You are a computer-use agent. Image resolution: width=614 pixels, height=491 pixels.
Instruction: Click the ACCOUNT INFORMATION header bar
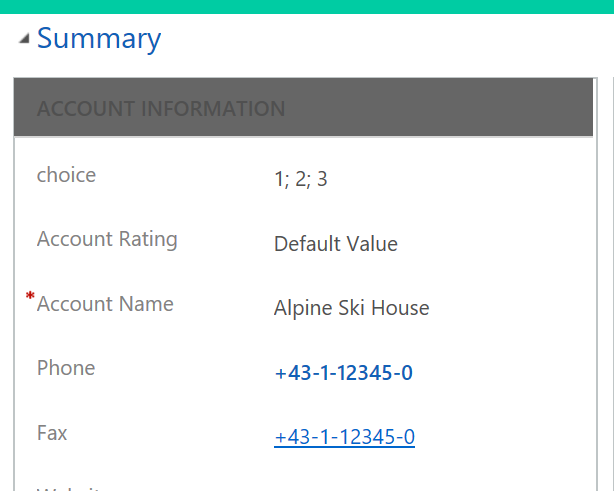coord(160,108)
